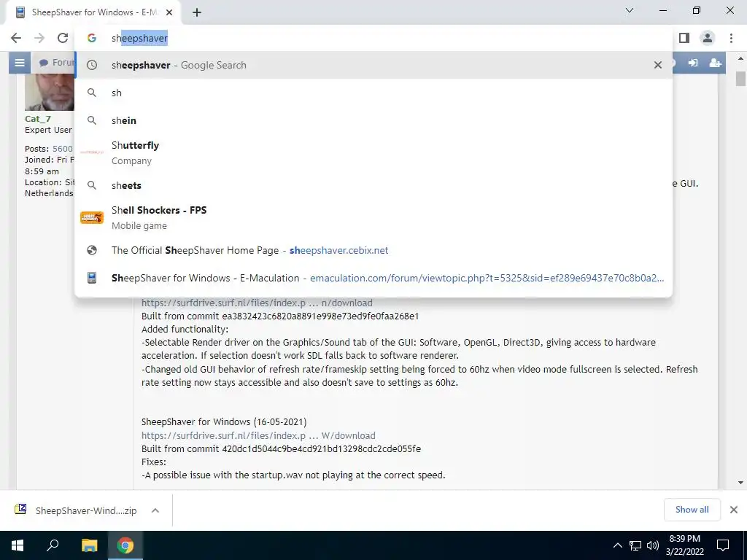Click the 'SheepShaver for Windows (16-05-2021)' text
Image resolution: width=747 pixels, height=560 pixels.
224,422
